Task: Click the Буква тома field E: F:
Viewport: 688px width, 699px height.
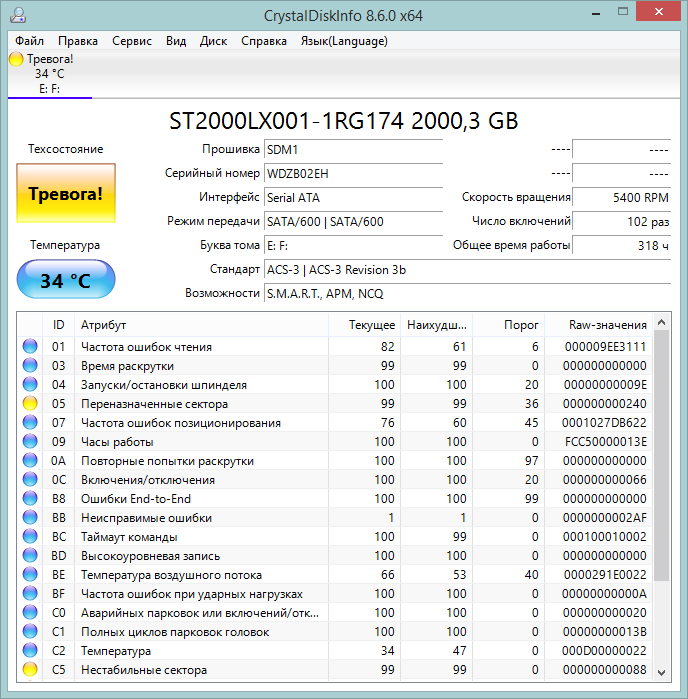Action: pos(353,246)
